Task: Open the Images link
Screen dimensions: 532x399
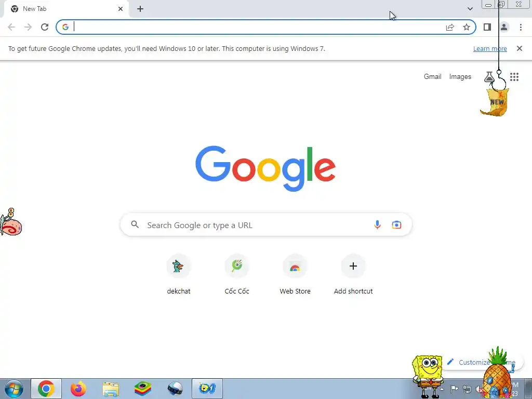Action: pos(460,77)
